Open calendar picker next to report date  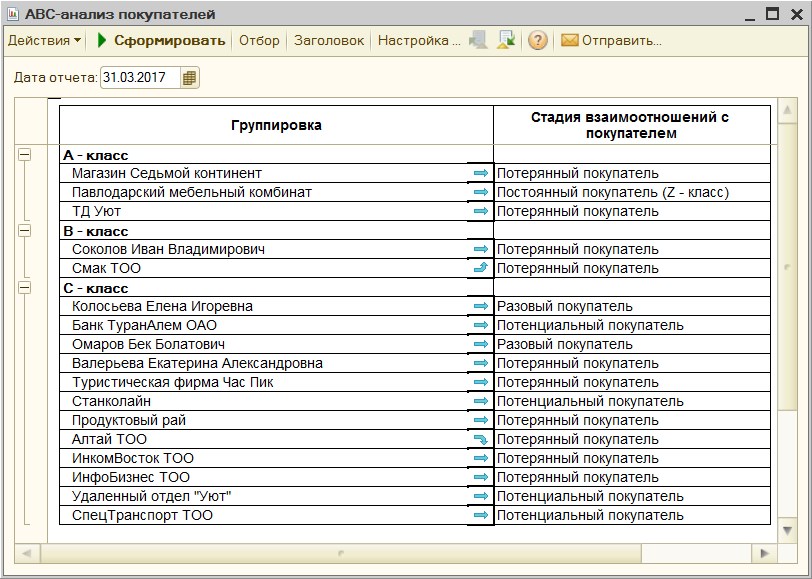click(190, 77)
